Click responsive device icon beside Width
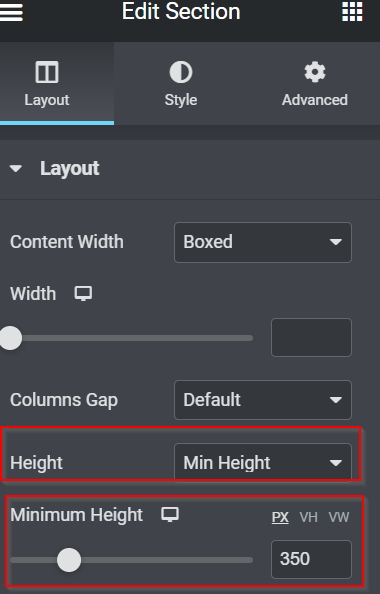380x594 pixels. coord(83,294)
